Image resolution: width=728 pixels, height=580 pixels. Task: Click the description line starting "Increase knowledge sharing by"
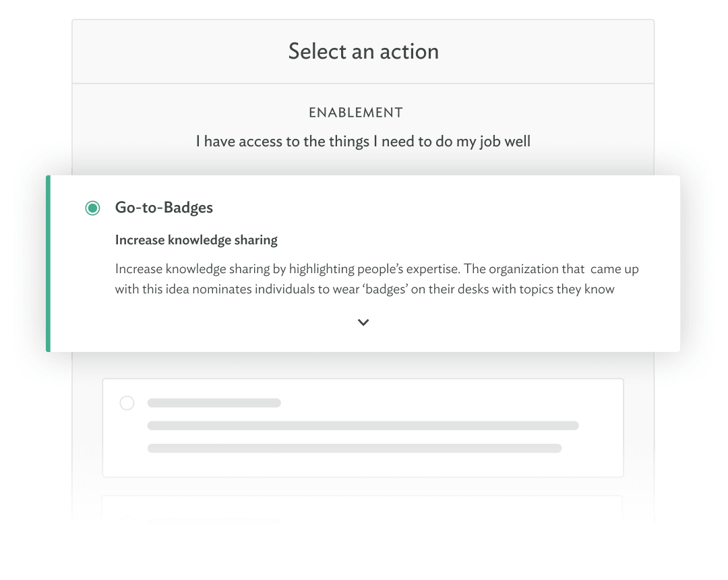click(377, 269)
